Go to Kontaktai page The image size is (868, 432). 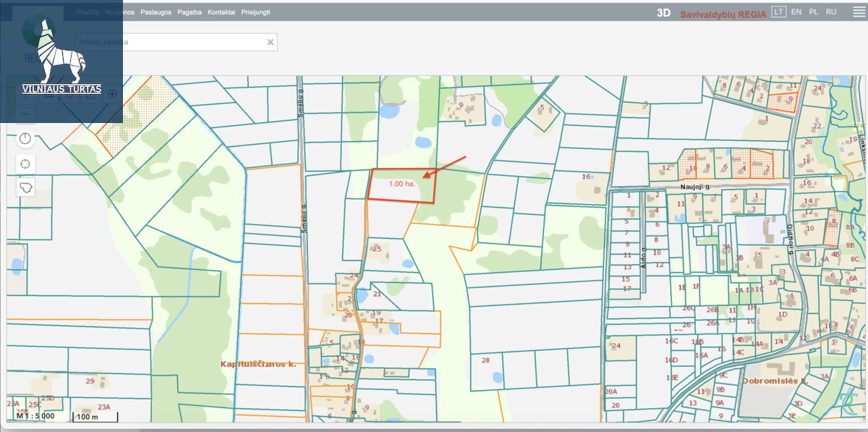click(x=221, y=12)
